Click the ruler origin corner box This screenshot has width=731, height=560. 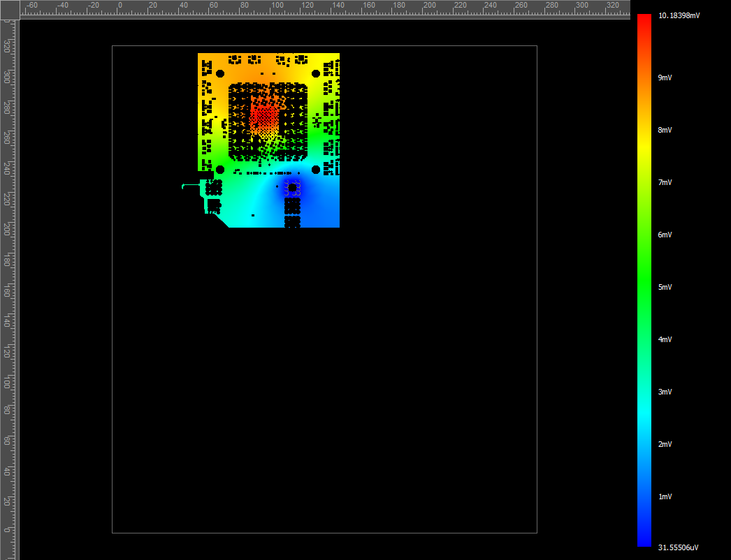click(10, 10)
